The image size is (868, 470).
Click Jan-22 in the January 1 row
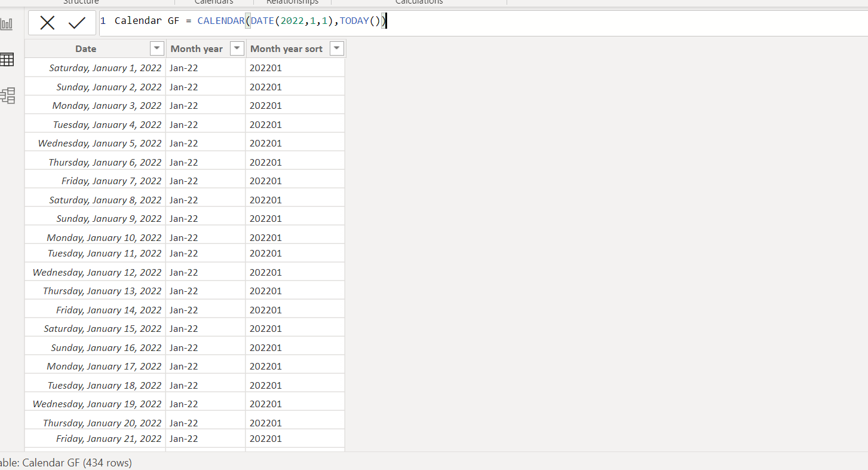coord(206,68)
